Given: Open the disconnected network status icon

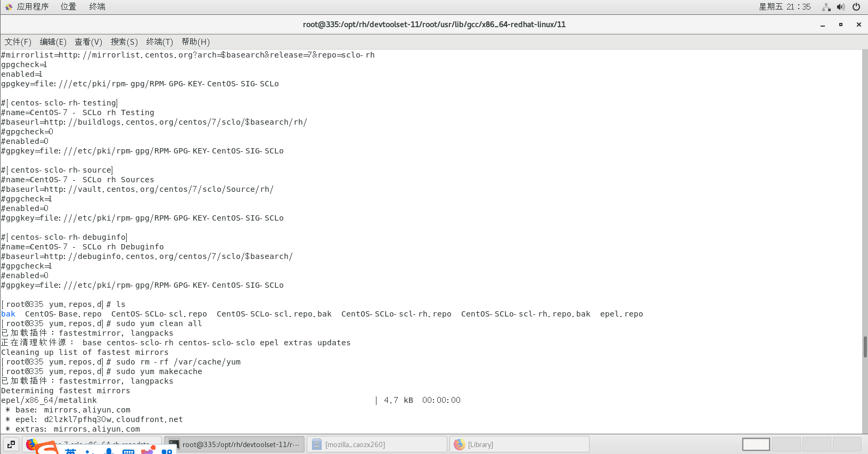Looking at the screenshot, I should pyautogui.click(x=826, y=7).
